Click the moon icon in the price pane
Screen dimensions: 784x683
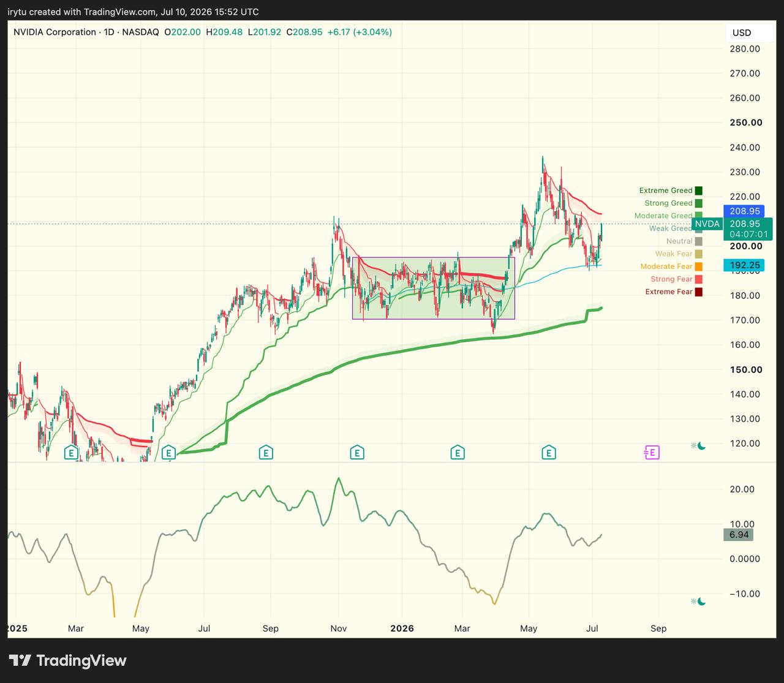[x=698, y=446]
